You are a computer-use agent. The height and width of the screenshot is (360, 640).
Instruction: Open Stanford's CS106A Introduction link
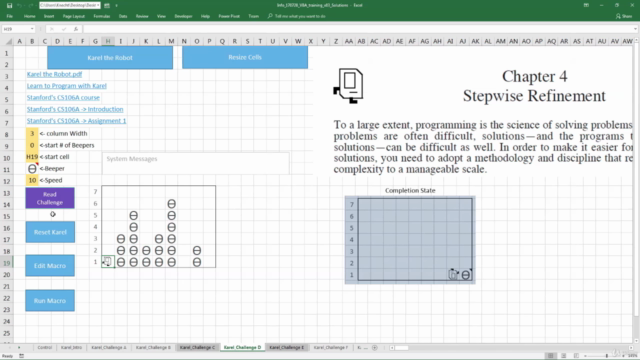[75, 109]
